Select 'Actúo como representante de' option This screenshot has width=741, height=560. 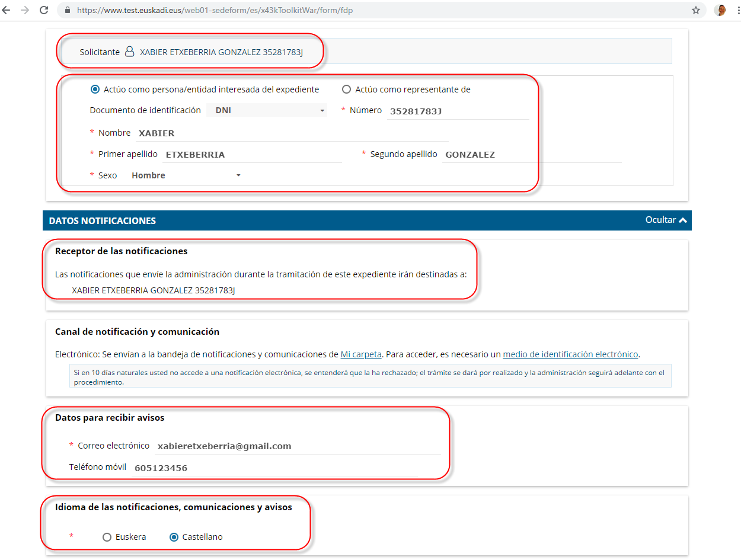(347, 89)
